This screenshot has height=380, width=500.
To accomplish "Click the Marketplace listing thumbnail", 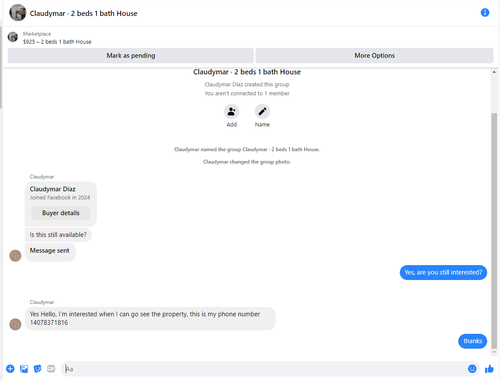I will coord(13,37).
